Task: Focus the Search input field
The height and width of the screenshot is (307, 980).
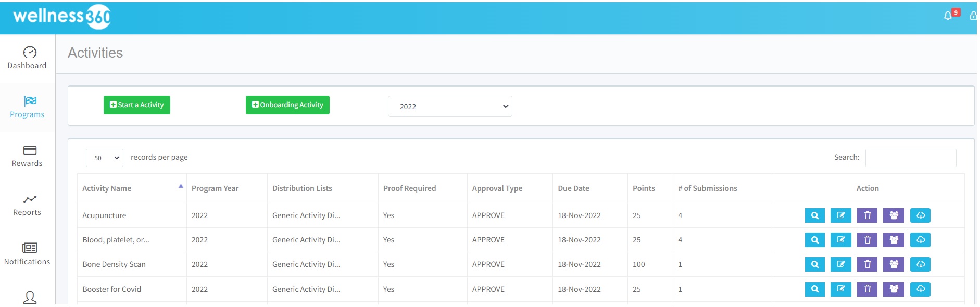Action: pos(911,158)
